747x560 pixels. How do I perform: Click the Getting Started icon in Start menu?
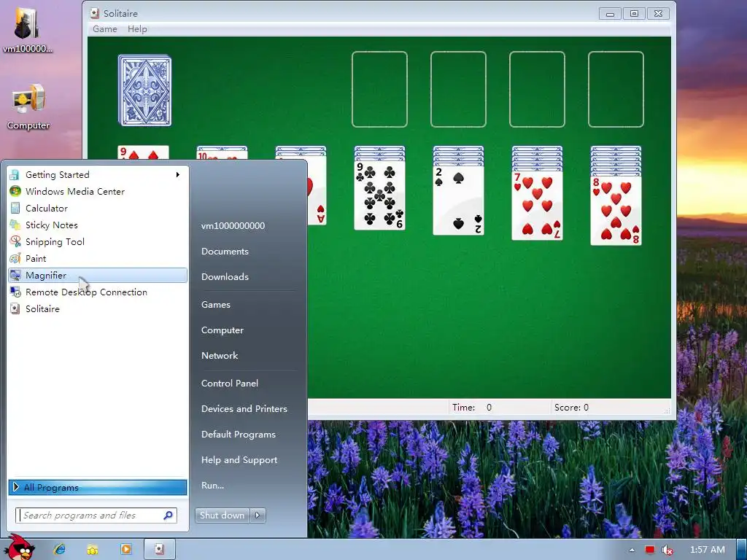point(15,175)
